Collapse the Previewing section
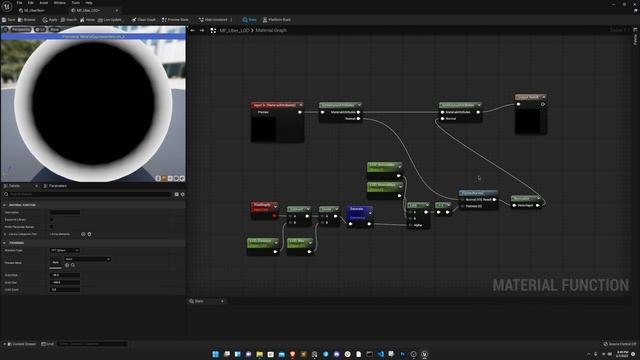This screenshot has height=360, width=640. point(4,242)
